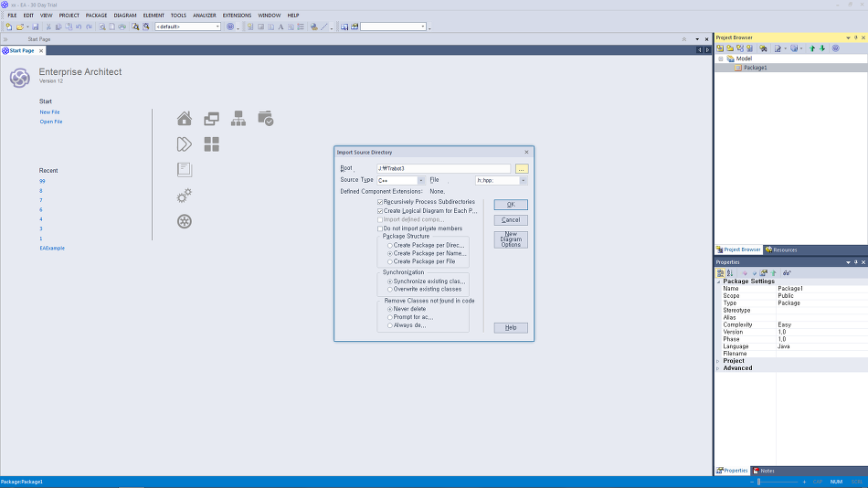Screen dimensions: 868x488
Task: Open recent project 99 link
Action: (x=42, y=182)
